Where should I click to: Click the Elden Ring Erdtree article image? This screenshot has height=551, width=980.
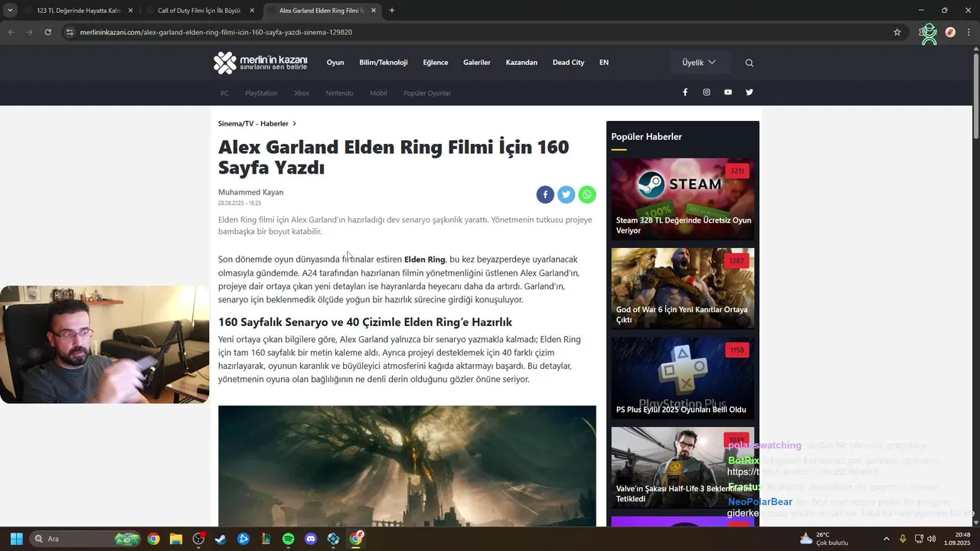pos(407,465)
